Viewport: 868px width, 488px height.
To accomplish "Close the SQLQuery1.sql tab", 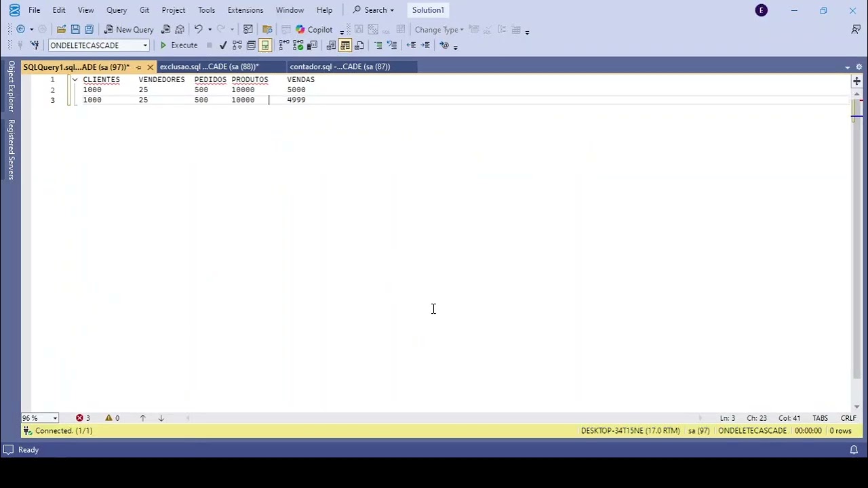I will coord(150,67).
